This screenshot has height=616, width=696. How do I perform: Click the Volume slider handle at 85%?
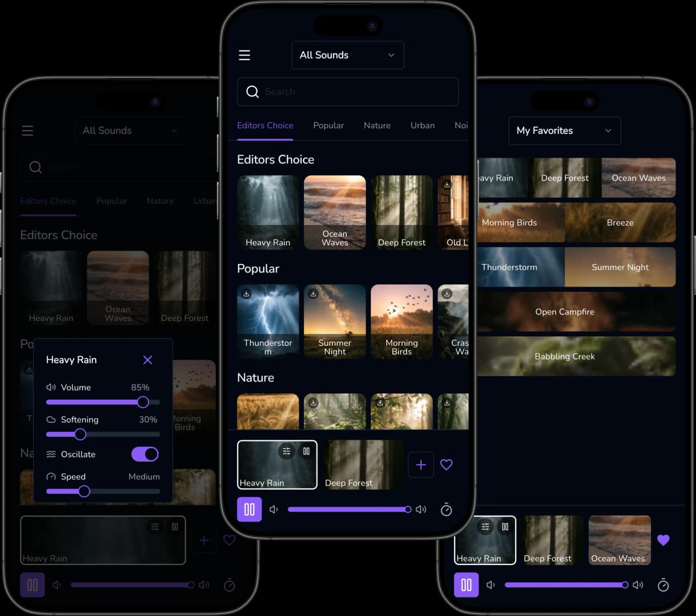(143, 402)
